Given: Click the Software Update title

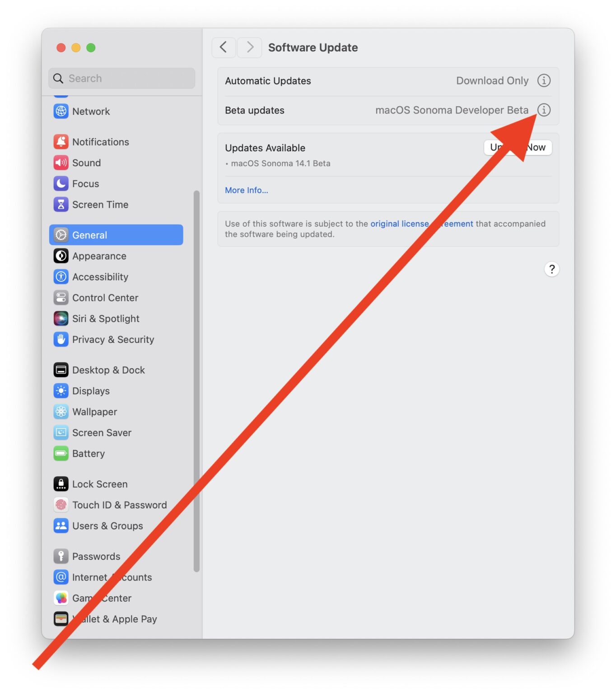Looking at the screenshot, I should click(313, 47).
